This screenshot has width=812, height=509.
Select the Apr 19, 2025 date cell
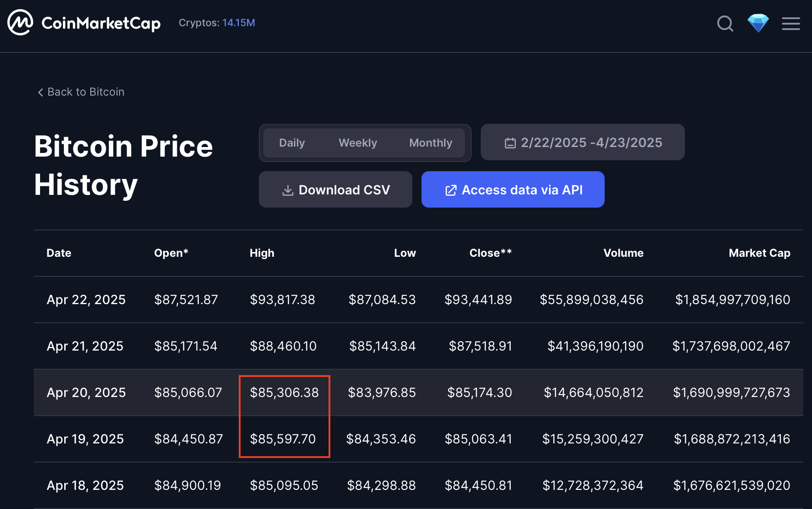coord(85,439)
